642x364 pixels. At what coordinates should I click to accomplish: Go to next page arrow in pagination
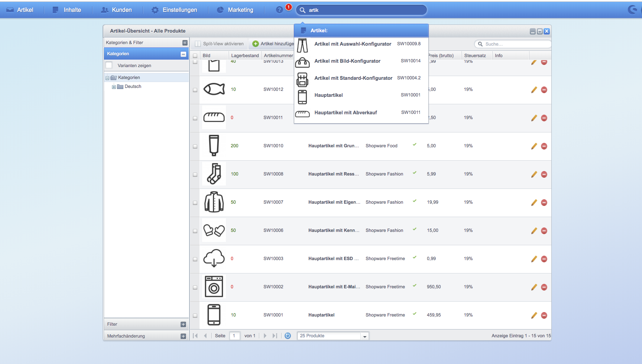(x=265, y=336)
